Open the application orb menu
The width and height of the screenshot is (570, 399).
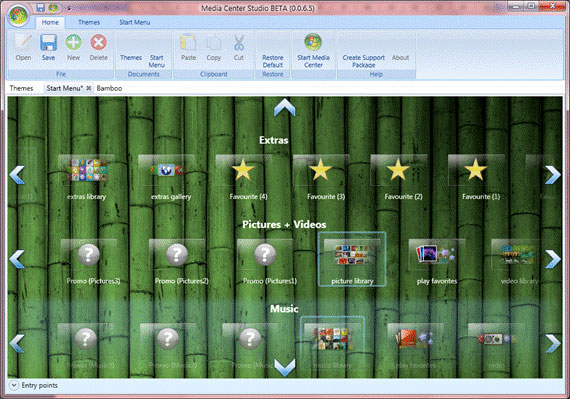(x=18, y=16)
